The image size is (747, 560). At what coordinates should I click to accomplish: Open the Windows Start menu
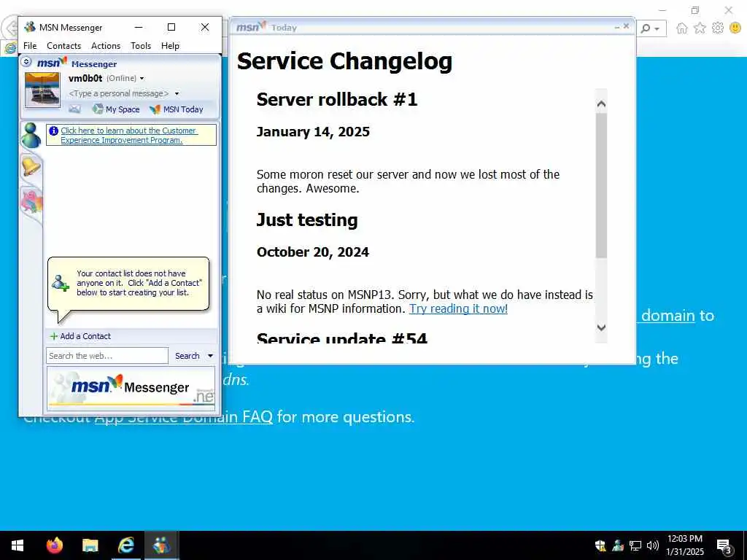(18, 545)
